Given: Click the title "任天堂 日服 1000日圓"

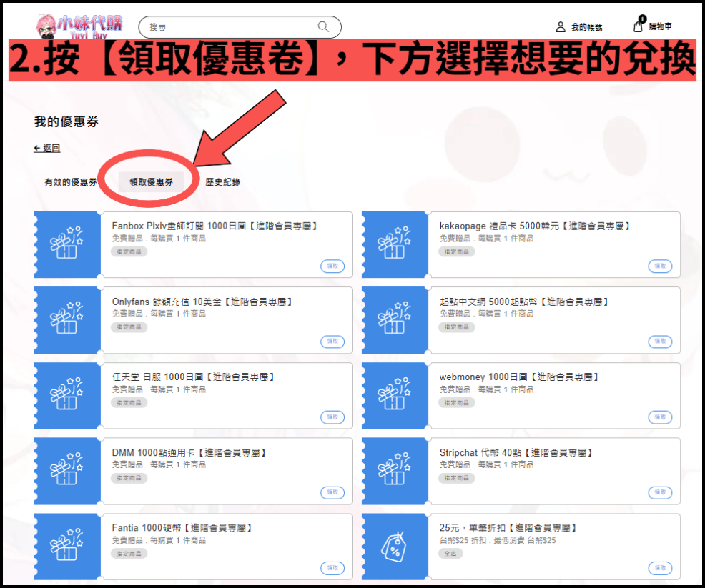Looking at the screenshot, I should 157,377.
